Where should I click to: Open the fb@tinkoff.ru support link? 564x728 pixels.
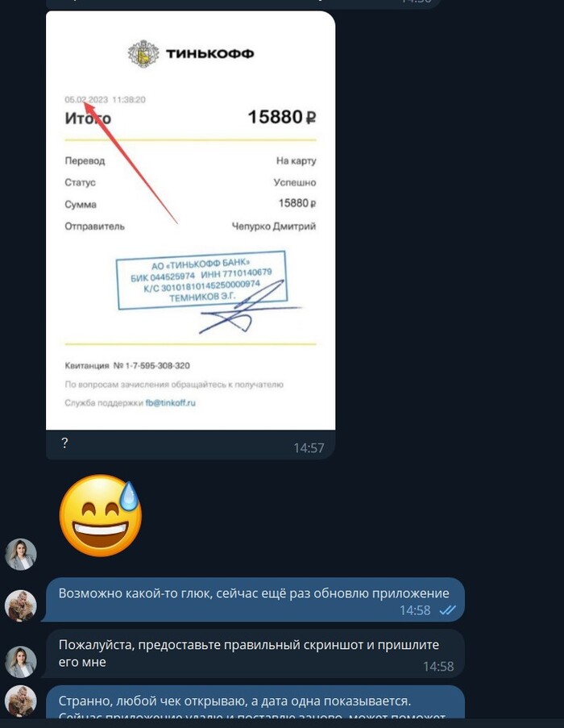coord(171,402)
